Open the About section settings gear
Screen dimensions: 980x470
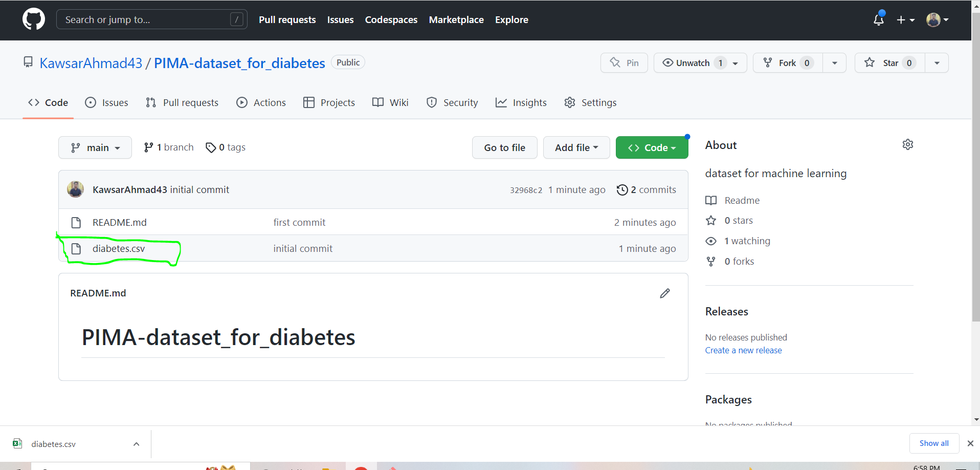point(908,144)
